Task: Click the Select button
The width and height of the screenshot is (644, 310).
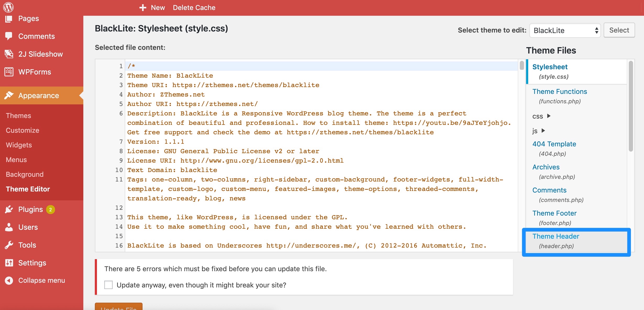Action: [x=619, y=30]
